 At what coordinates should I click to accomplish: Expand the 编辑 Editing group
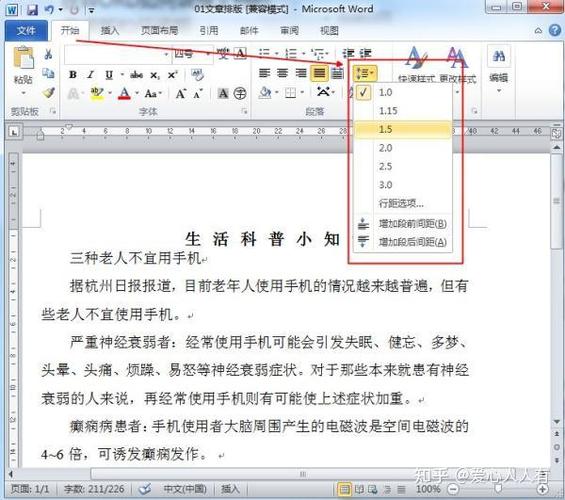[499, 68]
